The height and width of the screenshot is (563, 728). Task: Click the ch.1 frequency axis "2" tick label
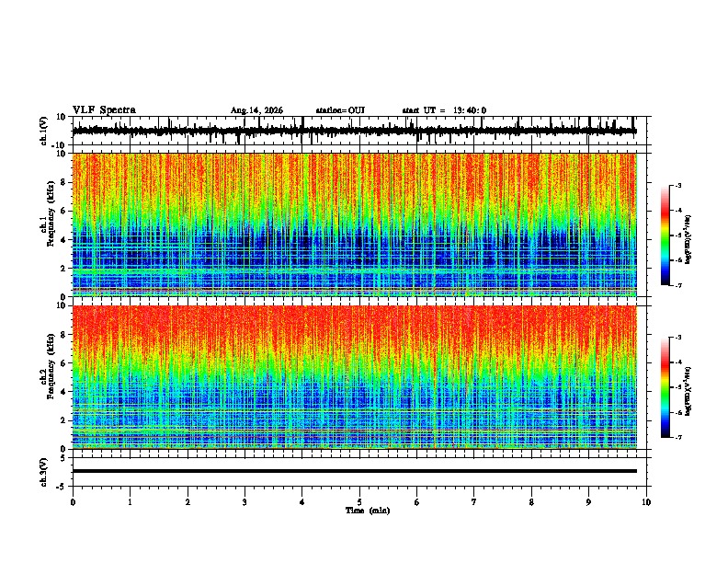[x=63, y=269]
